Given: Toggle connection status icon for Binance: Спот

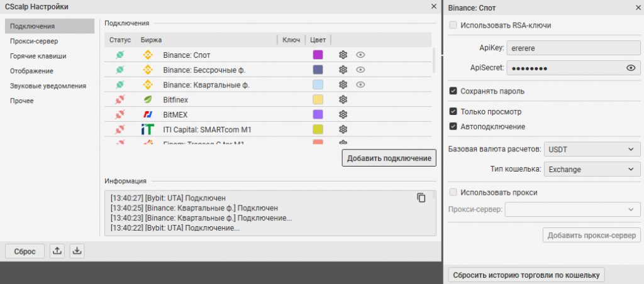Looking at the screenshot, I should 120,55.
